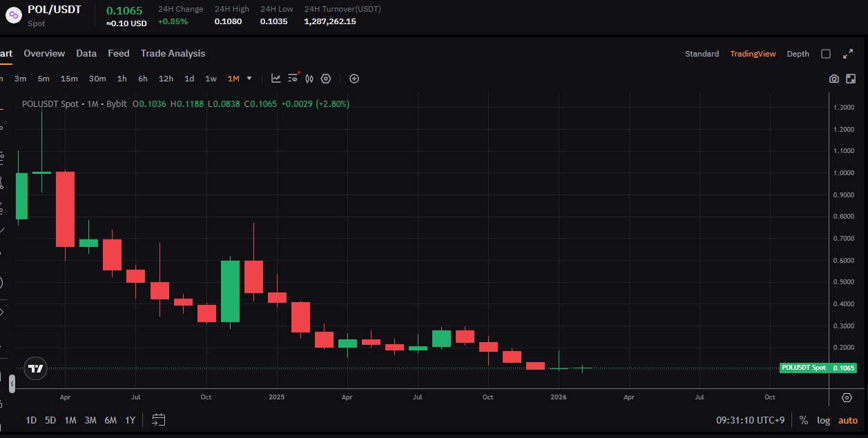The height and width of the screenshot is (438, 868).
Task: Take a chart snapshot with camera icon
Action: click(834, 79)
